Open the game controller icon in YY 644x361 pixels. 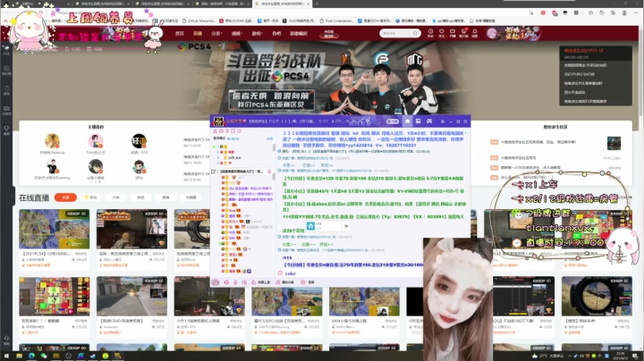(429, 121)
